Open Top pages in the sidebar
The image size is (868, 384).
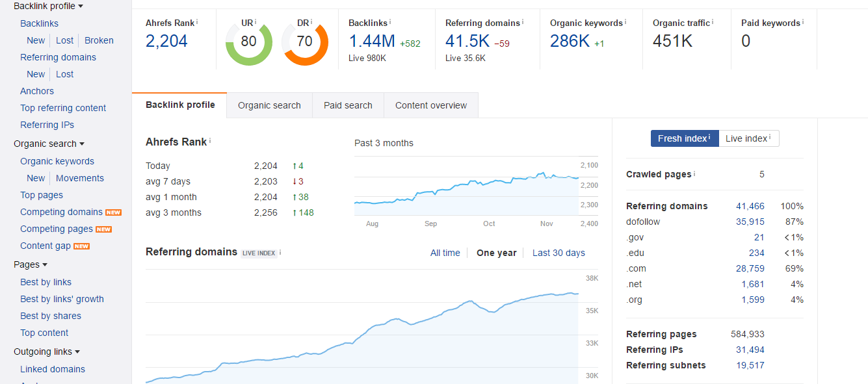click(x=42, y=195)
